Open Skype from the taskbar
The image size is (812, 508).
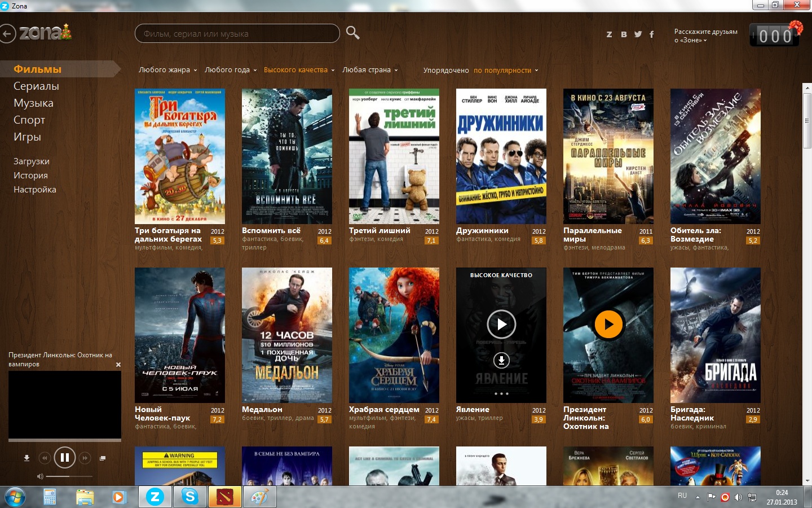[x=190, y=497]
